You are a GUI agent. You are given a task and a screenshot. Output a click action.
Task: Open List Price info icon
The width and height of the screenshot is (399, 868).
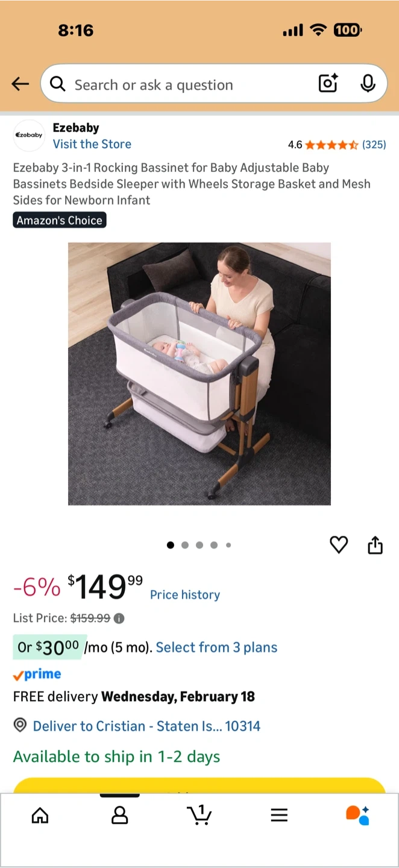119,618
